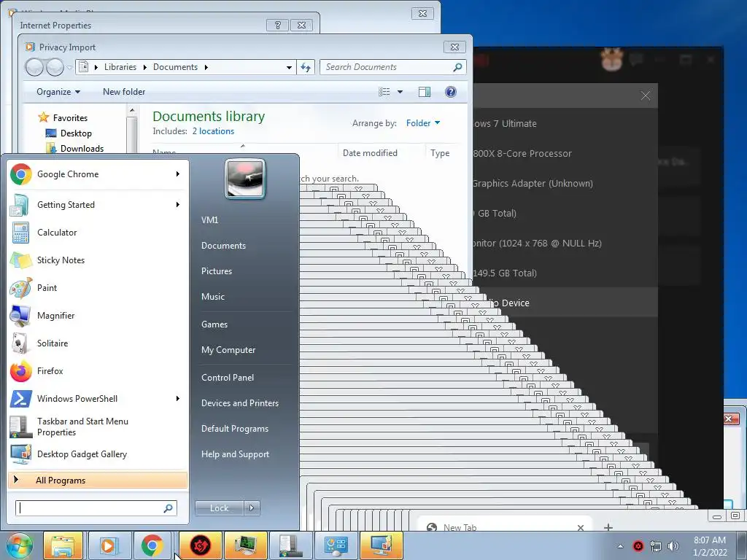Open a new Chrome tab with the plus button
The image size is (747, 560).
point(608,527)
